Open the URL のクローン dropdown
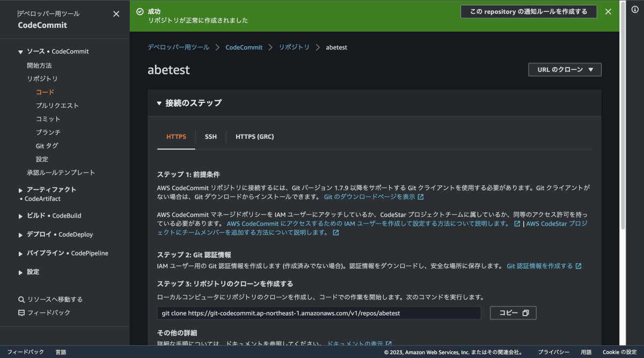Screen dimensions: 644x358 click(x=565, y=70)
